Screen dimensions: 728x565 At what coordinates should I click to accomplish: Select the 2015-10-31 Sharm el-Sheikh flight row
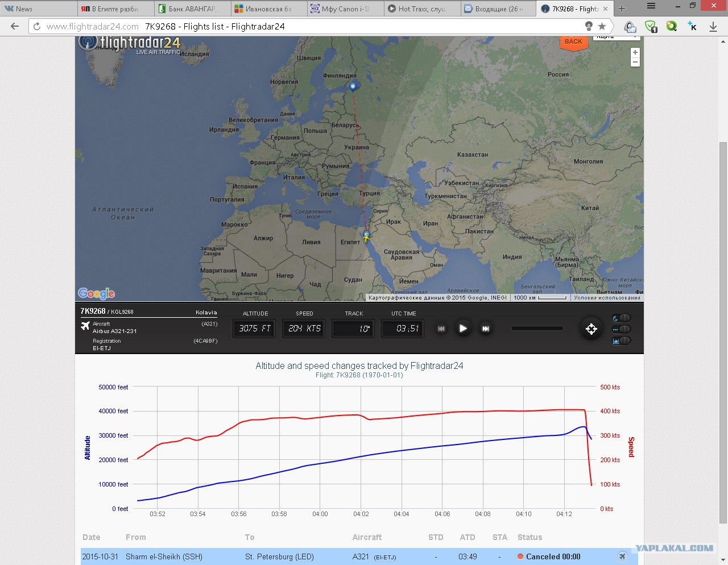(359, 556)
